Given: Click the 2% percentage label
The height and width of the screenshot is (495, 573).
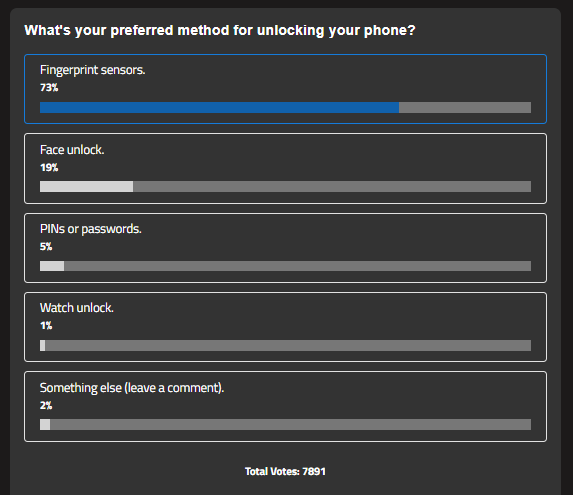Looking at the screenshot, I should pyautogui.click(x=46, y=405).
